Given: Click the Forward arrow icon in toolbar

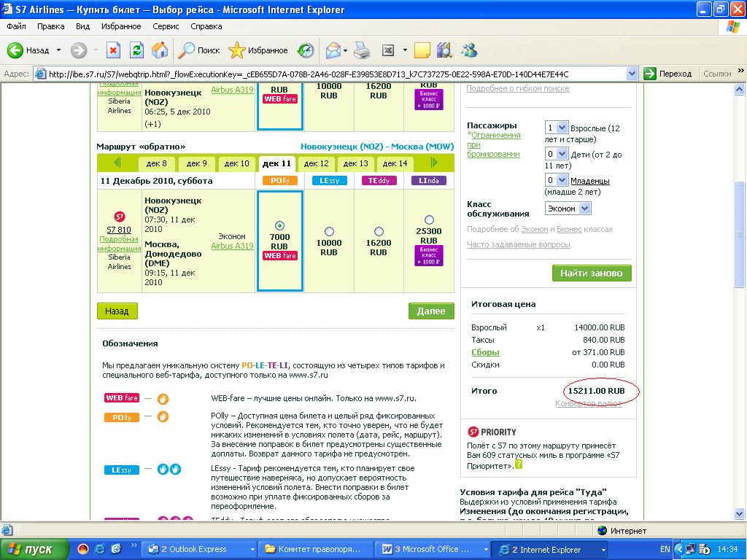Looking at the screenshot, I should pyautogui.click(x=79, y=50).
